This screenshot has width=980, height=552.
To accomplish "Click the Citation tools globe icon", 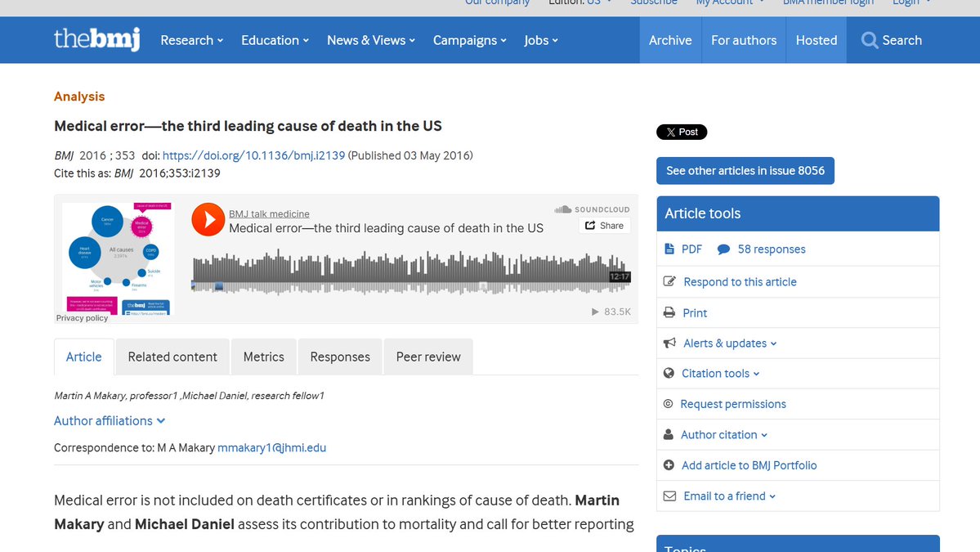I will pos(669,373).
